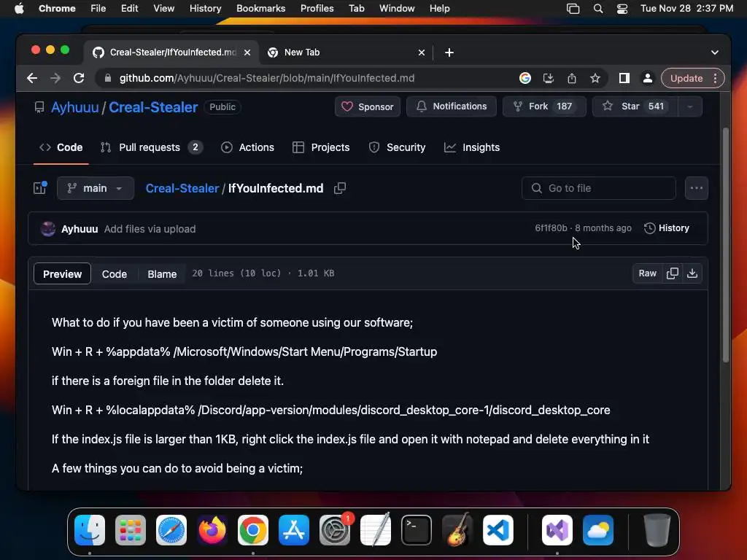This screenshot has height=560, width=747.
Task: Open GarageBand from the Dock
Action: pyautogui.click(x=457, y=530)
